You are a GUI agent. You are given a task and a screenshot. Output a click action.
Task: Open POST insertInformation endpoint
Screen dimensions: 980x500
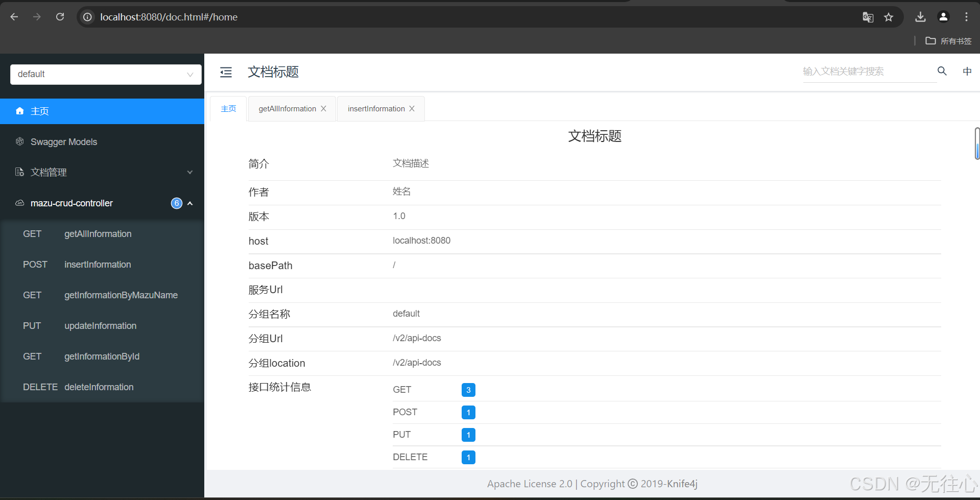coord(102,265)
